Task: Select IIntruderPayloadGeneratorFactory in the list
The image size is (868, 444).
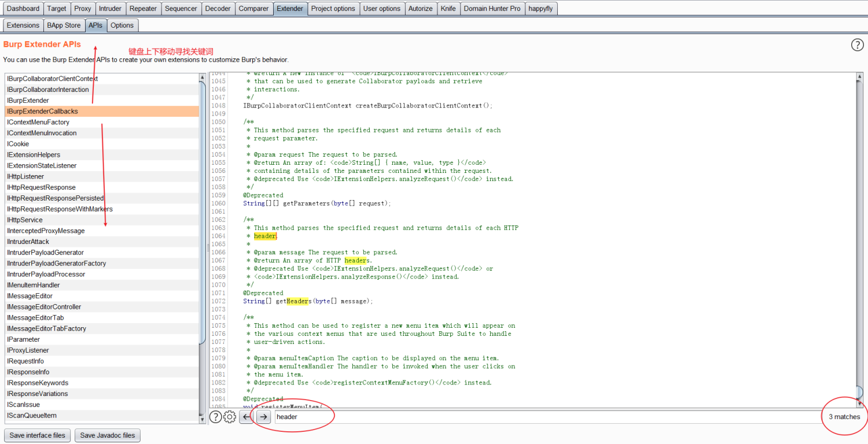Action: pyautogui.click(x=102, y=264)
